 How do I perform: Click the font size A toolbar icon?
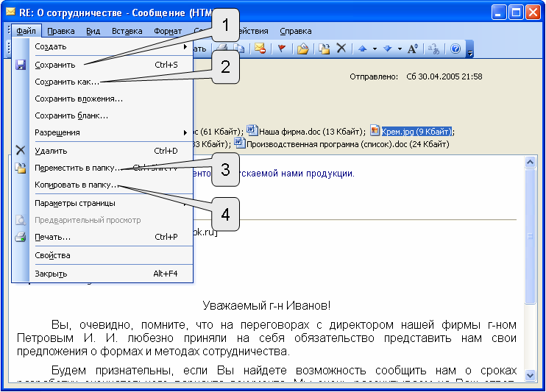(413, 49)
